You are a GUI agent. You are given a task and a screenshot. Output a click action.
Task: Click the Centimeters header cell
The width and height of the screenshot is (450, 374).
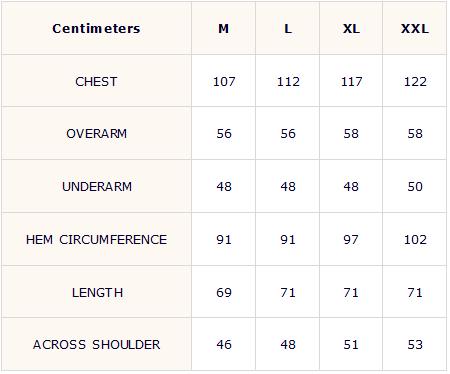pyautogui.click(x=96, y=29)
